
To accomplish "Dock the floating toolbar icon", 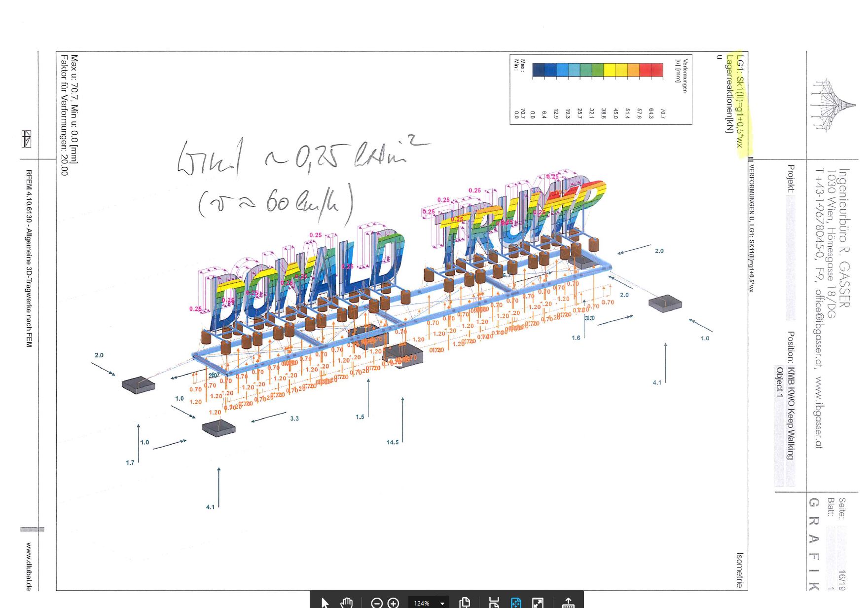I will pos(568,603).
